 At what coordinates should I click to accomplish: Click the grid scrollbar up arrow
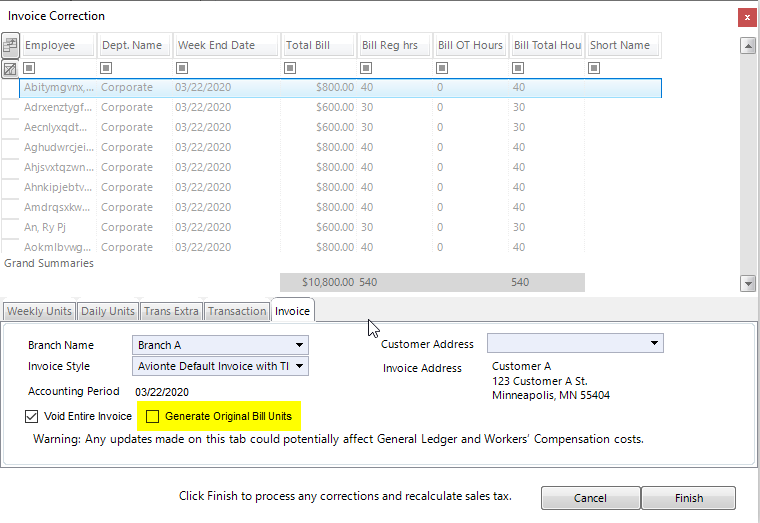(748, 46)
